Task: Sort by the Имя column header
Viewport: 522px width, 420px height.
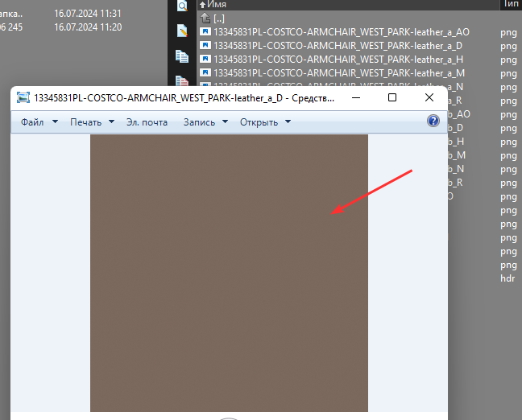Action: [217, 4]
